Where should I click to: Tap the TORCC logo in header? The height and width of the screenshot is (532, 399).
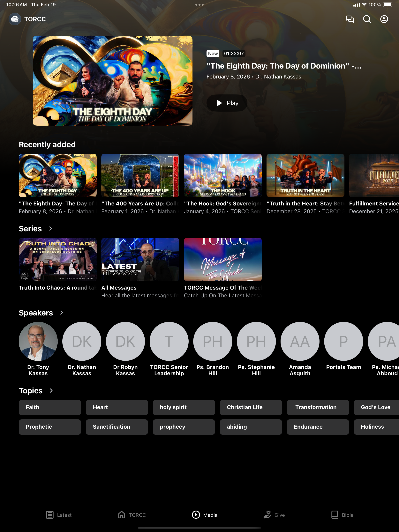coord(15,19)
